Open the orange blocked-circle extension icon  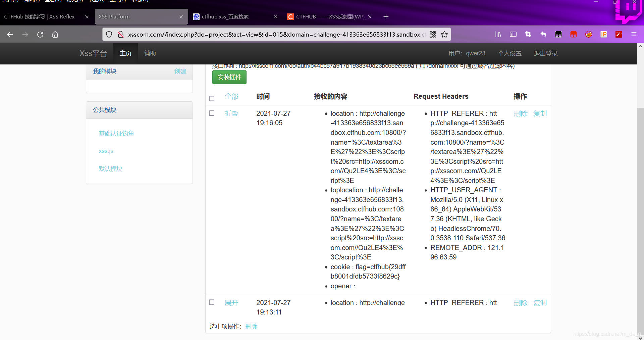(589, 35)
